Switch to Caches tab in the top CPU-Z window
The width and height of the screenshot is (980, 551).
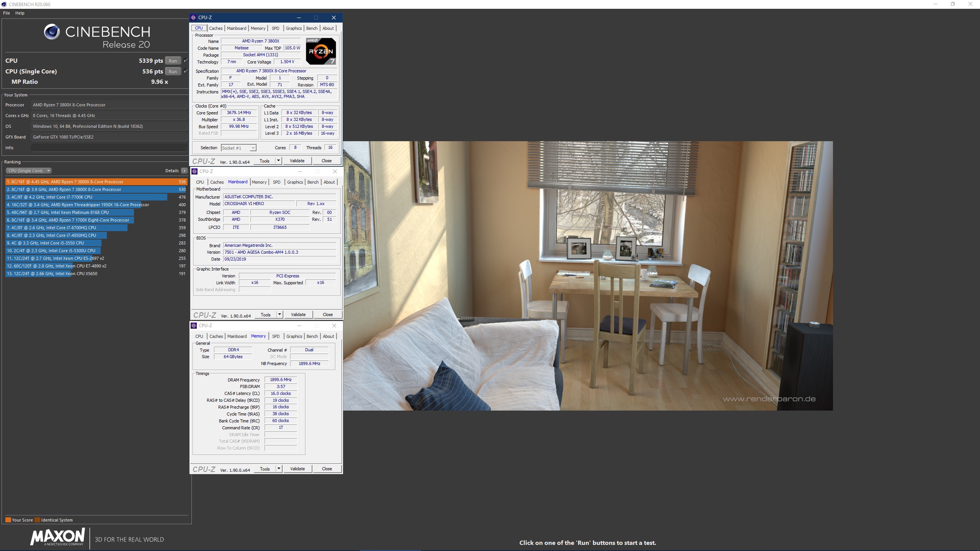216,28
